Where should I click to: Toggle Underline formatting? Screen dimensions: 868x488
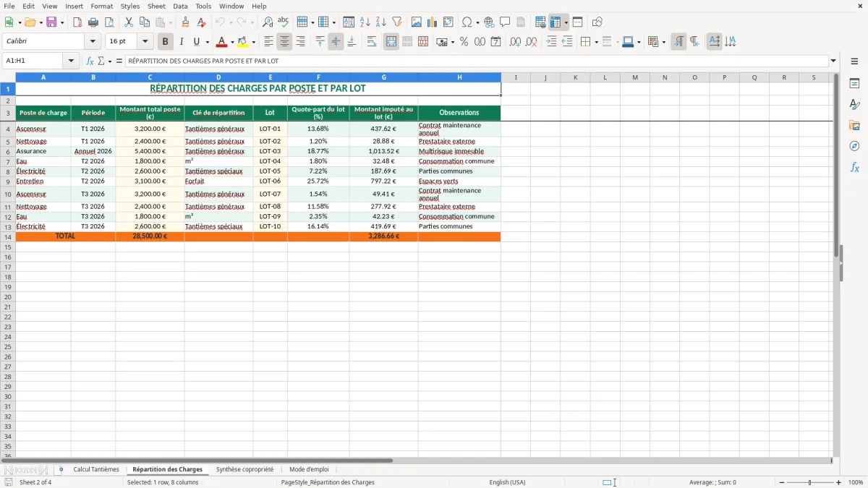(196, 42)
